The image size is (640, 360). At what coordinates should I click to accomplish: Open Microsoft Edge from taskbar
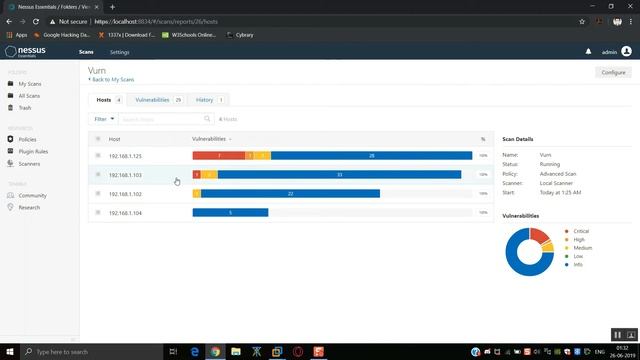pyautogui.click(x=195, y=351)
